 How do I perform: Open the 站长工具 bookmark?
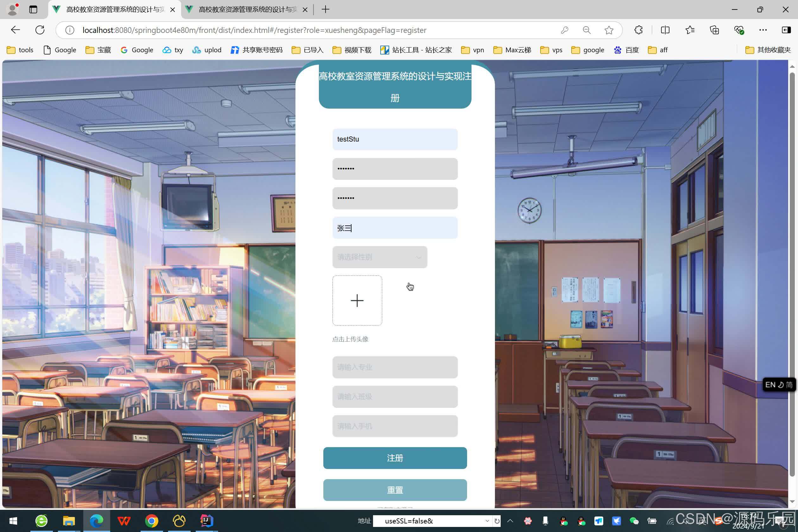coord(416,50)
